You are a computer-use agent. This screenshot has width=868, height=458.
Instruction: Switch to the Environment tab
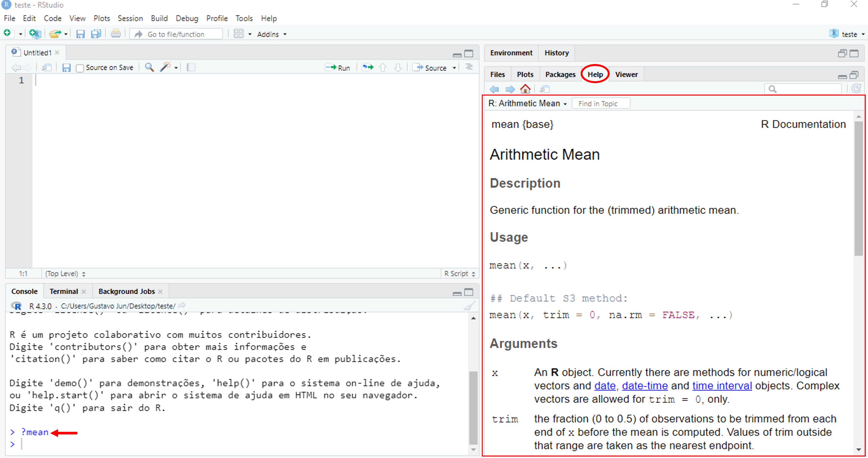(x=511, y=53)
